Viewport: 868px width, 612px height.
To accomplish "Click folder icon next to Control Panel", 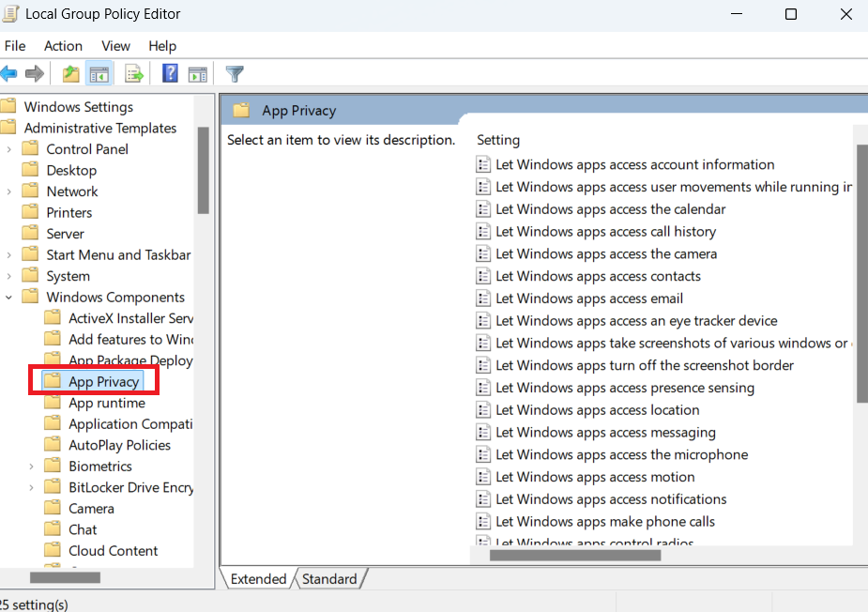I will click(30, 148).
